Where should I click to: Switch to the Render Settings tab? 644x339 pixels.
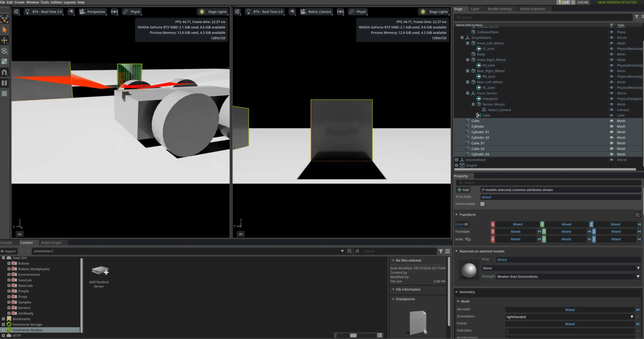(x=500, y=9)
